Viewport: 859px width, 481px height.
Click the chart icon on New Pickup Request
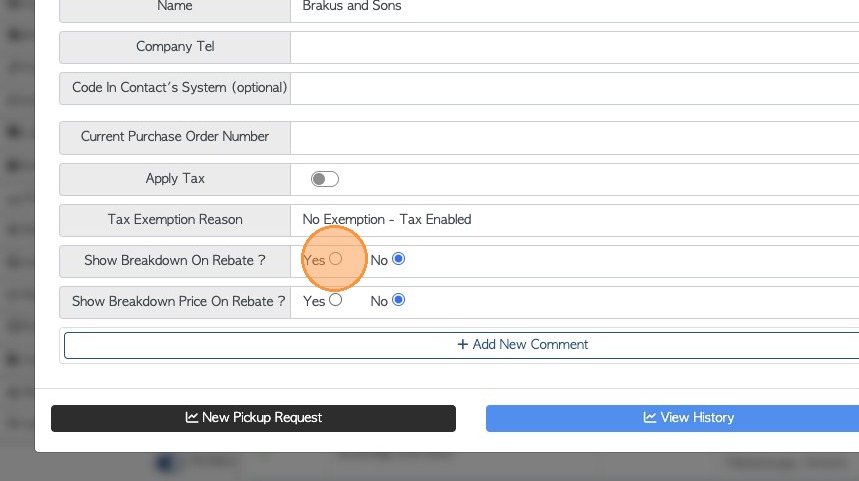click(x=192, y=417)
